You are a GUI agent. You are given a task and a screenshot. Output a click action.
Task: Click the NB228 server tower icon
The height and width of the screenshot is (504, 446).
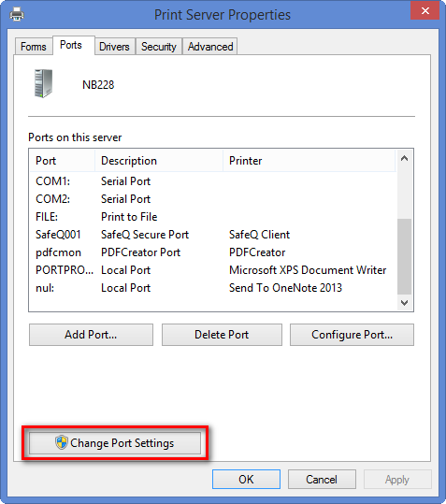pos(43,83)
